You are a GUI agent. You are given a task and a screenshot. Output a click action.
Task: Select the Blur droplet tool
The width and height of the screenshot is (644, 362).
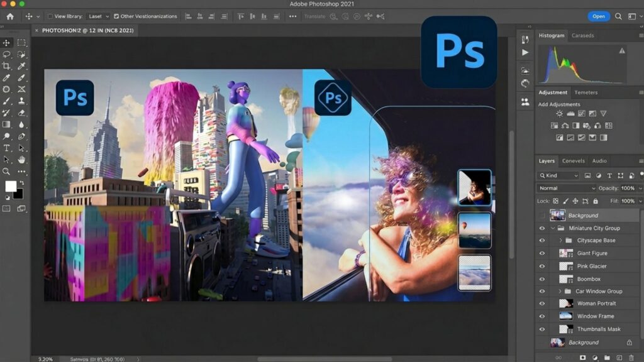tap(21, 124)
